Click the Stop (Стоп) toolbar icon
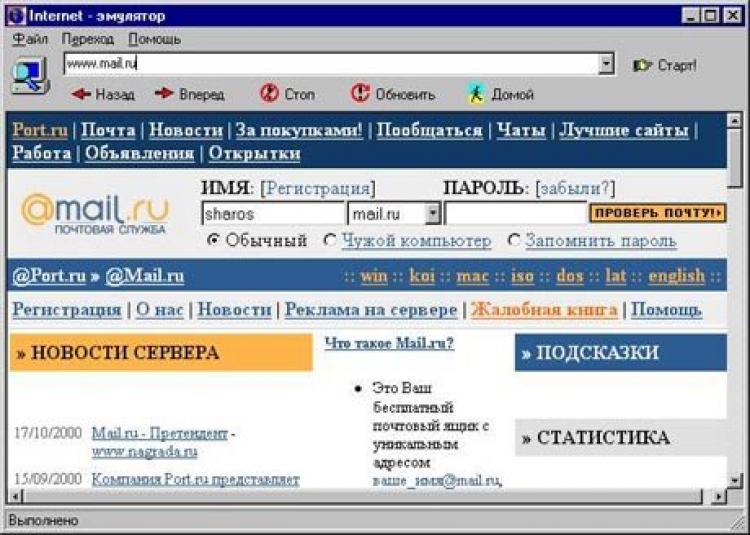This screenshot has height=535, width=750. click(x=269, y=93)
